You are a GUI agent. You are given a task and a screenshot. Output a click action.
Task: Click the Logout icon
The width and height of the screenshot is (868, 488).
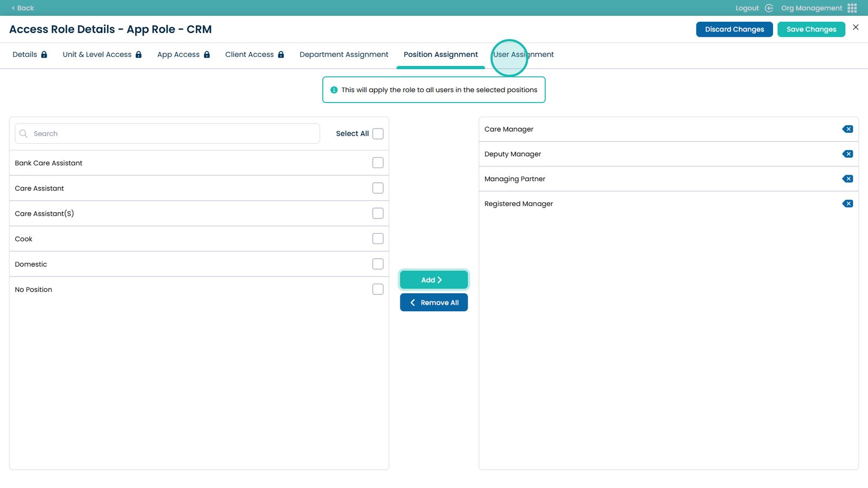(769, 8)
